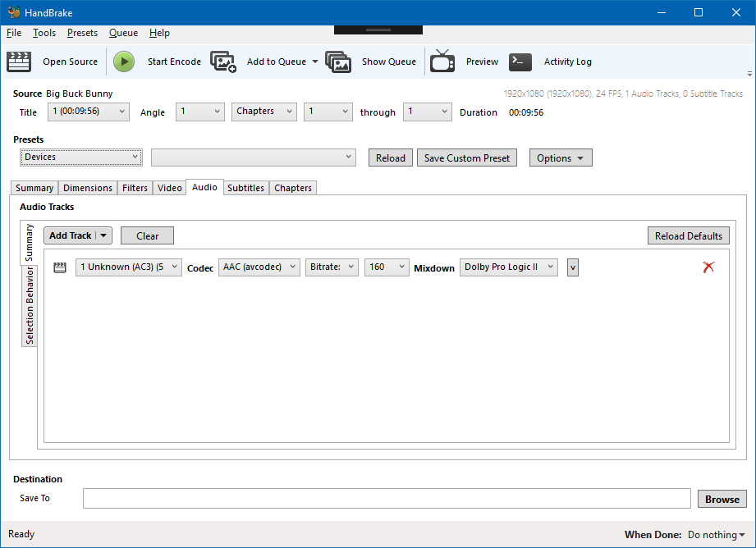Click the audio track drag handle icon
Image resolution: width=756 pixels, height=548 pixels.
point(60,267)
